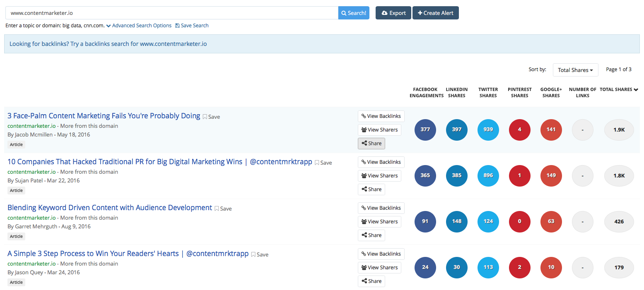Click the Export button
Screen dimensions: 644x290
[393, 13]
